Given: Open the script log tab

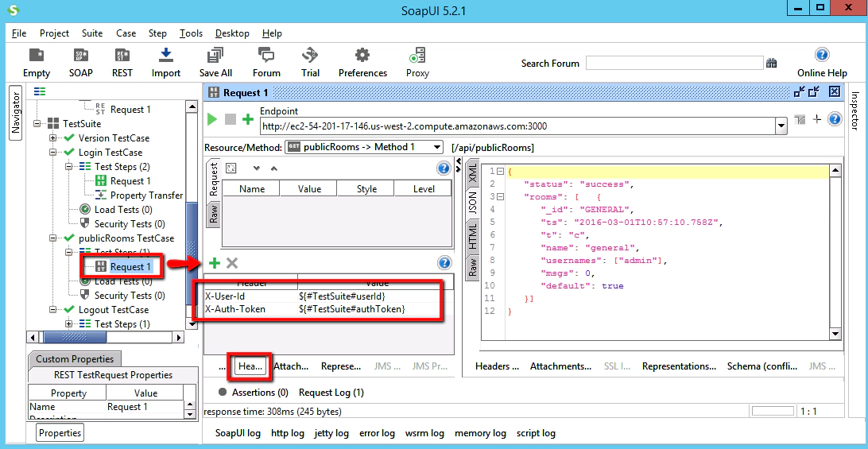Looking at the screenshot, I should 536,433.
